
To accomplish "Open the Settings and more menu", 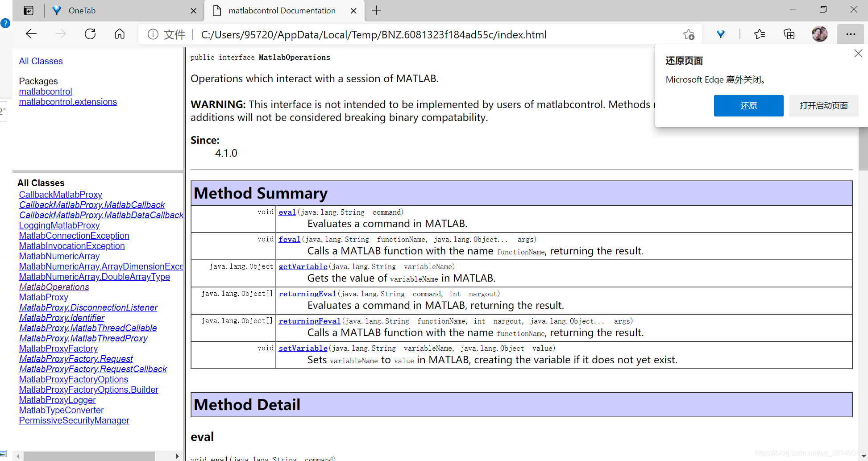I will coord(851,34).
